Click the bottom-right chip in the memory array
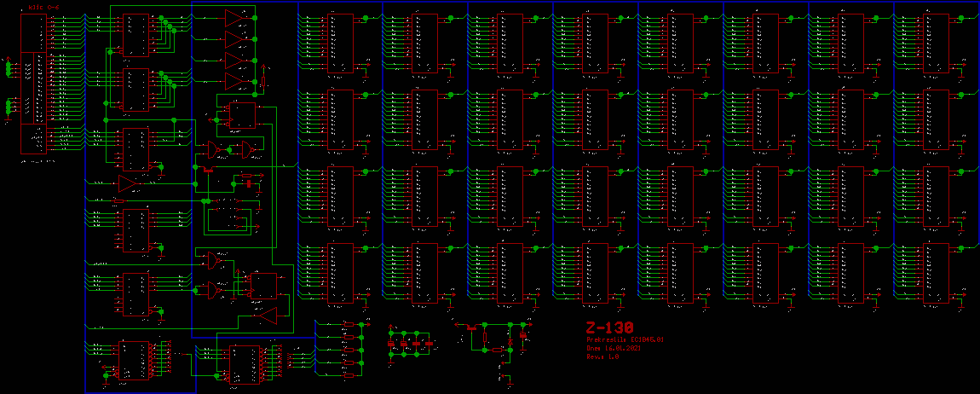Screen dimensions: 980x394 tap(937, 273)
